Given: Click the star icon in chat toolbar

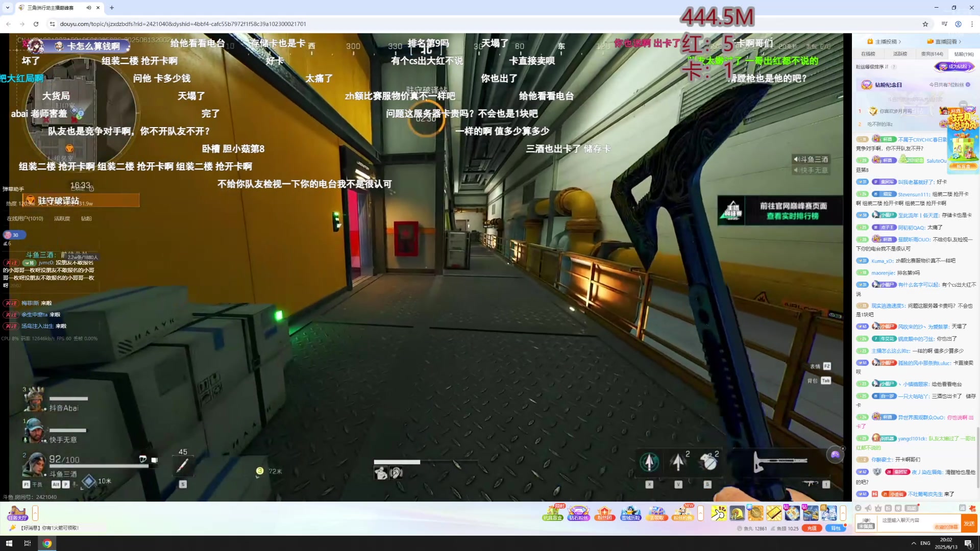Looking at the screenshot, I should (878, 508).
